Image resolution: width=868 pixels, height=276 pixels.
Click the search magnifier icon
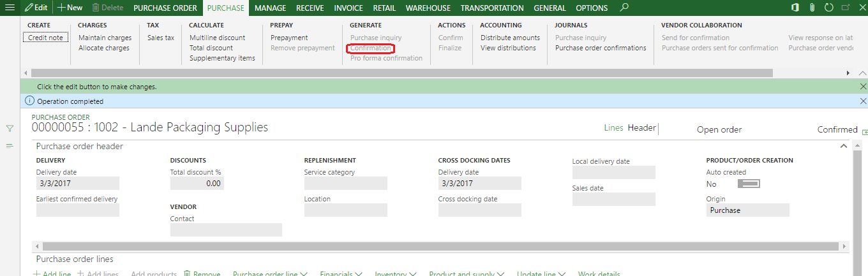(x=625, y=8)
